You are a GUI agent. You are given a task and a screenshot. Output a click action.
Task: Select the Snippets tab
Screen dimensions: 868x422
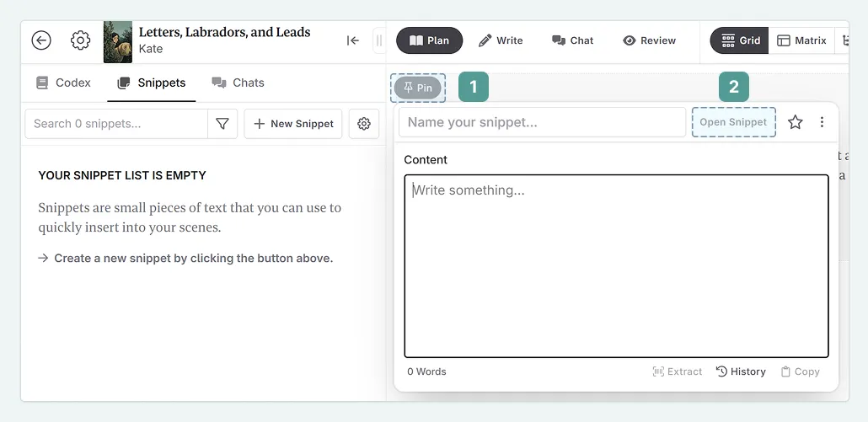click(152, 83)
